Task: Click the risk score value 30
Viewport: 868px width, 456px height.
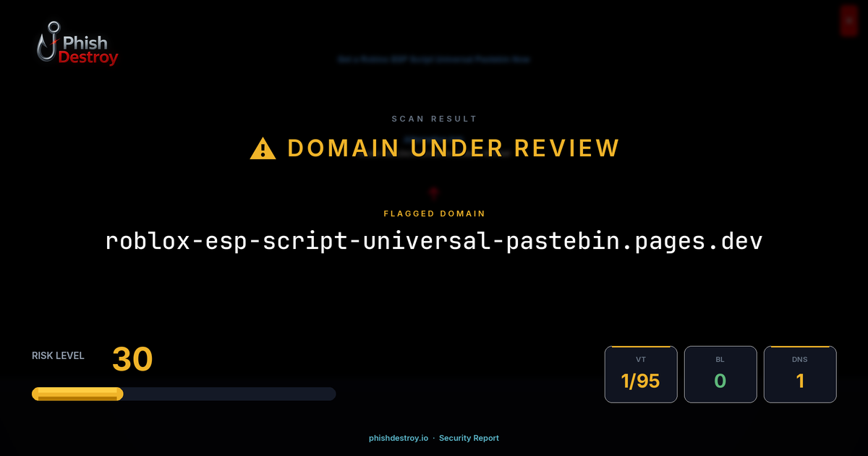Action: 132,359
